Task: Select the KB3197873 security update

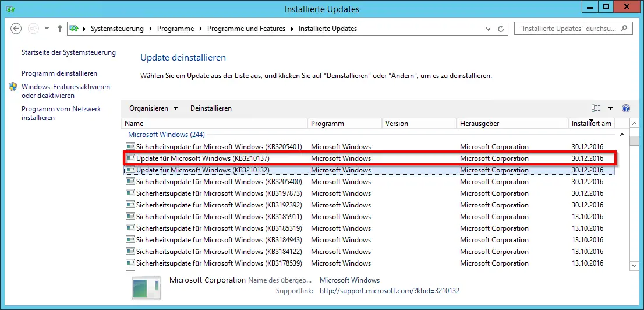Action: [369, 193]
